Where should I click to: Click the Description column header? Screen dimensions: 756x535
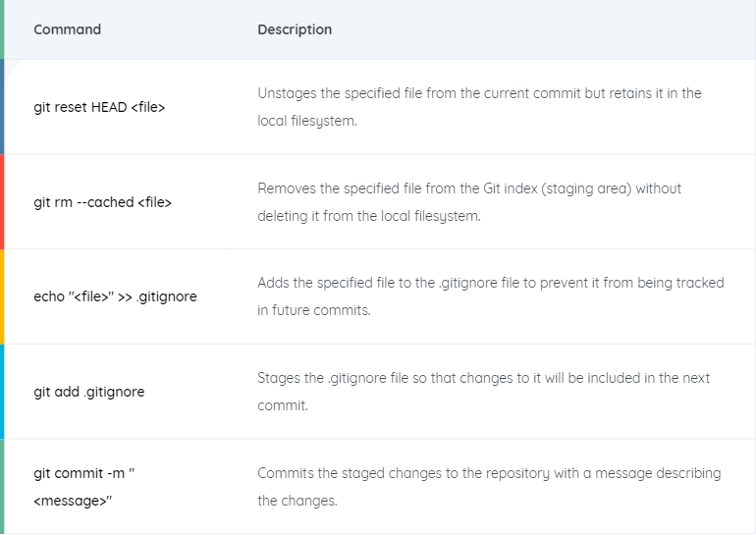point(295,29)
